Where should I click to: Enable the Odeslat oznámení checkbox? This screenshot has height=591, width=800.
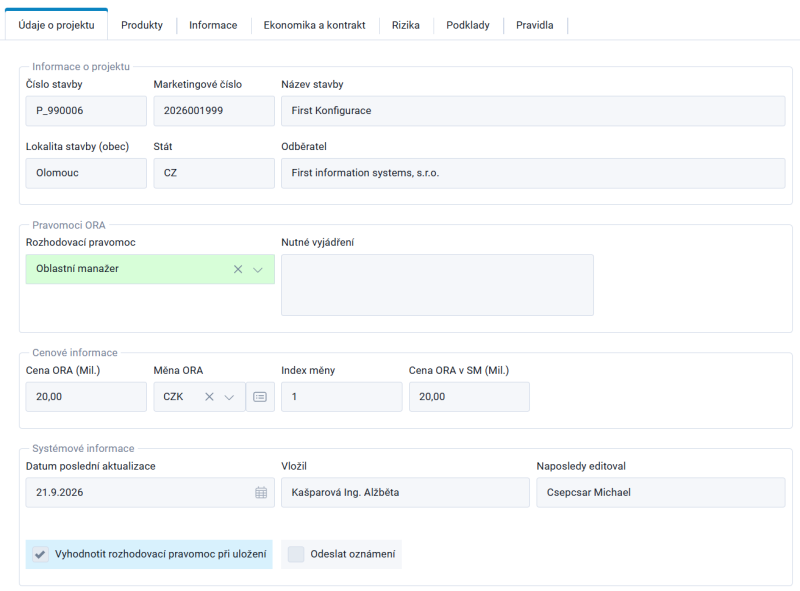(x=296, y=554)
